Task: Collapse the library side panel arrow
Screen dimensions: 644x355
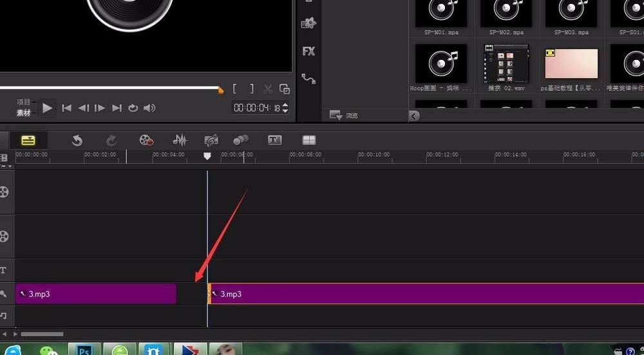Action: [x=414, y=116]
